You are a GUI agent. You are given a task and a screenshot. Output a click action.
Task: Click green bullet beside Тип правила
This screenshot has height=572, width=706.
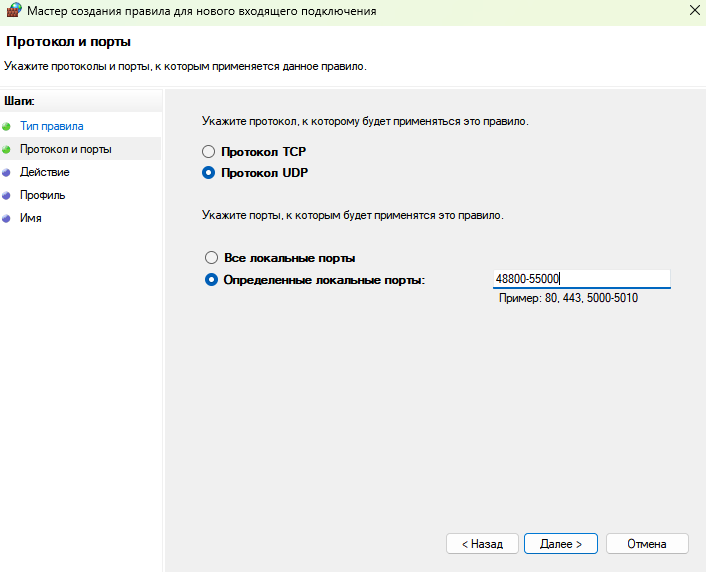pos(6,127)
